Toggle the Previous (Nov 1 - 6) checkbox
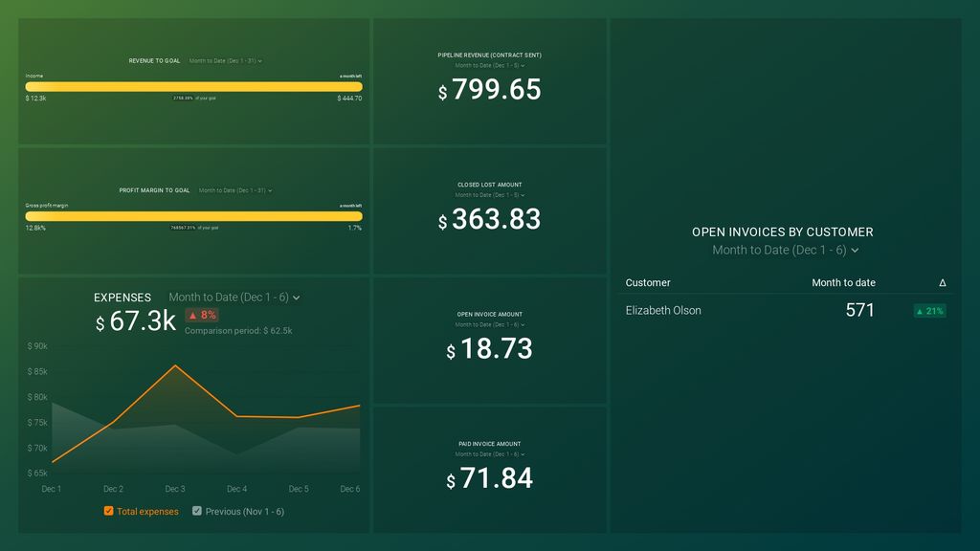Image resolution: width=980 pixels, height=551 pixels. click(197, 511)
